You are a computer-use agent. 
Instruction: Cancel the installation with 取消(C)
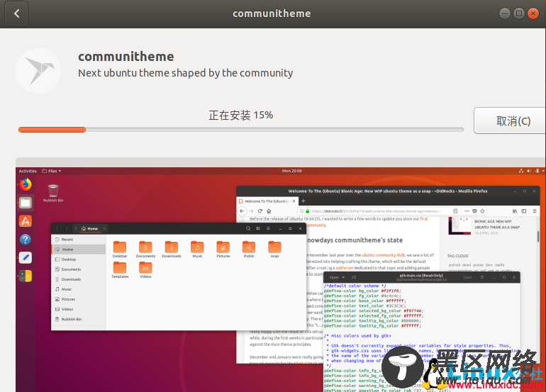(x=511, y=121)
